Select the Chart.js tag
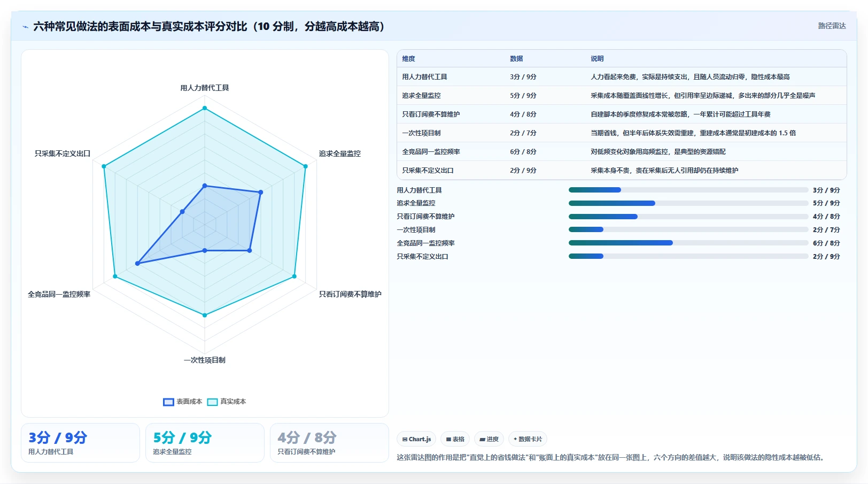 click(x=416, y=439)
